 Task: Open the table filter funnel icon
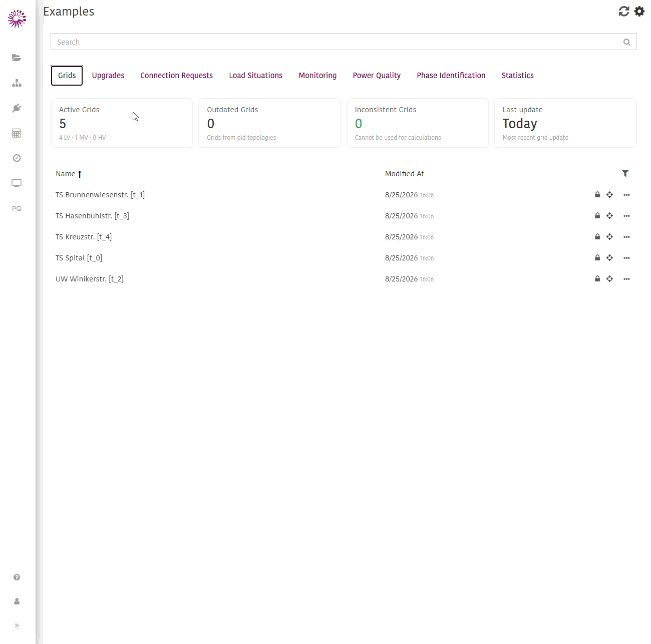pos(625,173)
